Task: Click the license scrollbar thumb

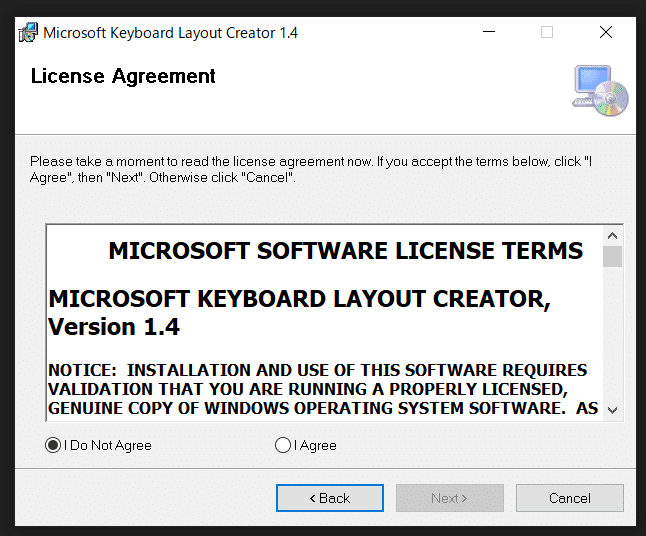Action: [x=613, y=257]
